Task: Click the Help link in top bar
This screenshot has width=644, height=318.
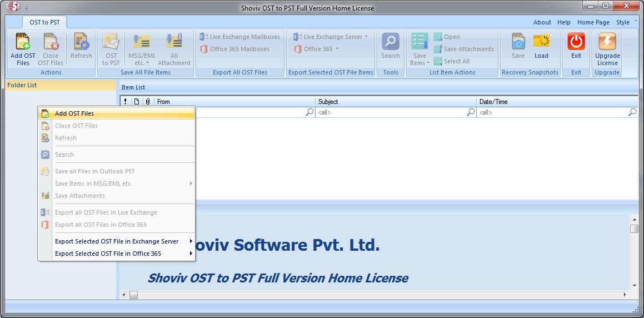Action: tap(563, 23)
